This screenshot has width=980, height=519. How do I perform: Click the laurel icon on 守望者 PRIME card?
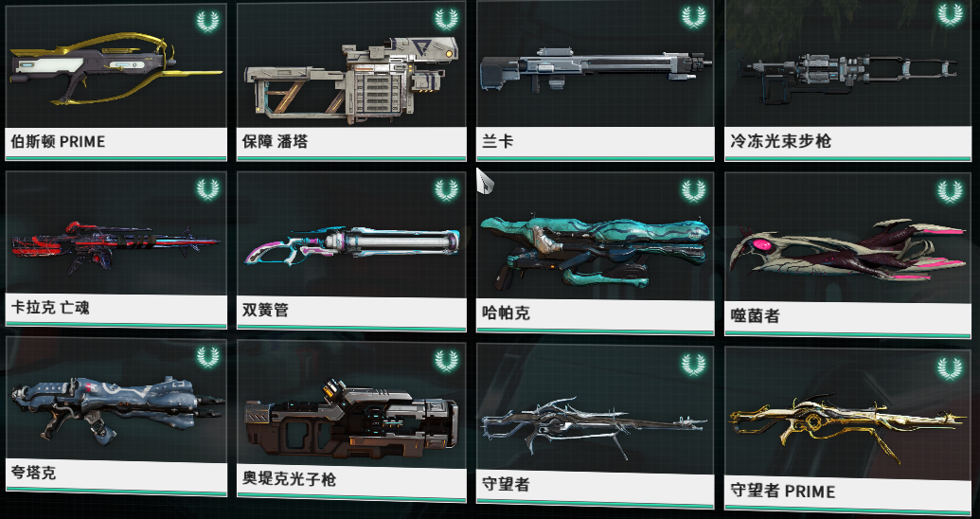click(x=950, y=368)
